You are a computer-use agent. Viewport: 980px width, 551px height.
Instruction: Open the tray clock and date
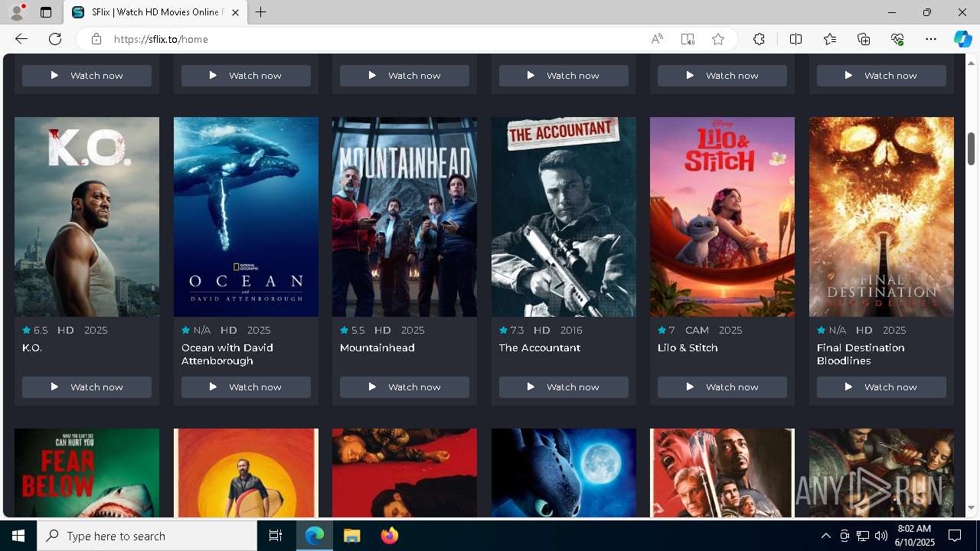(x=914, y=536)
